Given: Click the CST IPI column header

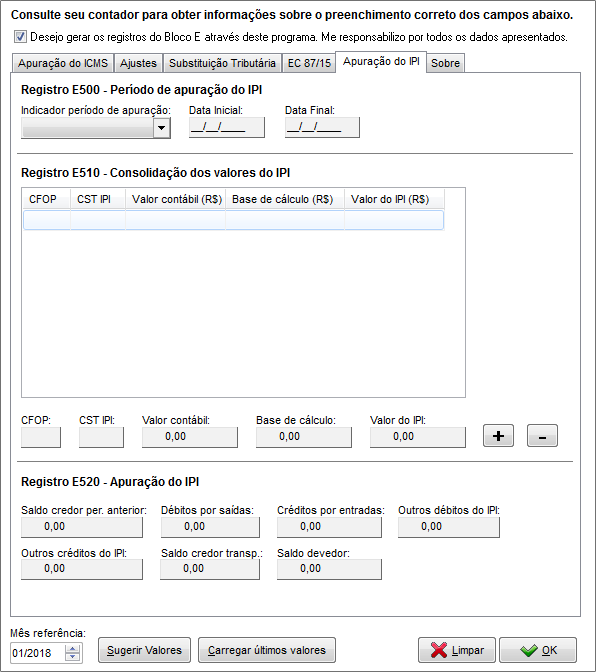Looking at the screenshot, I should click(x=98, y=199).
